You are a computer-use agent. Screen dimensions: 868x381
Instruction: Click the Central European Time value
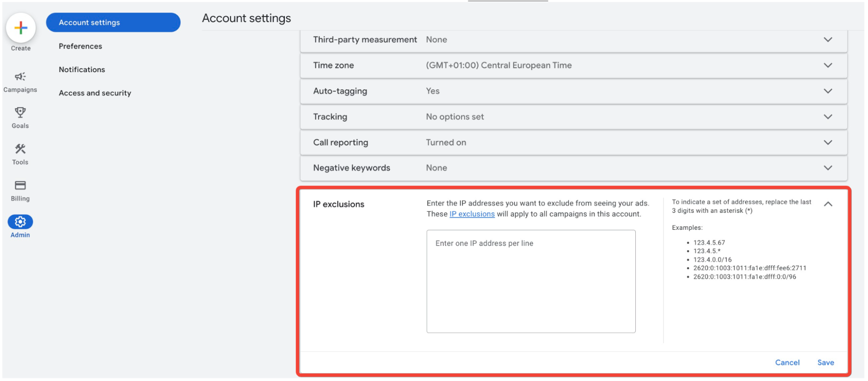click(499, 65)
